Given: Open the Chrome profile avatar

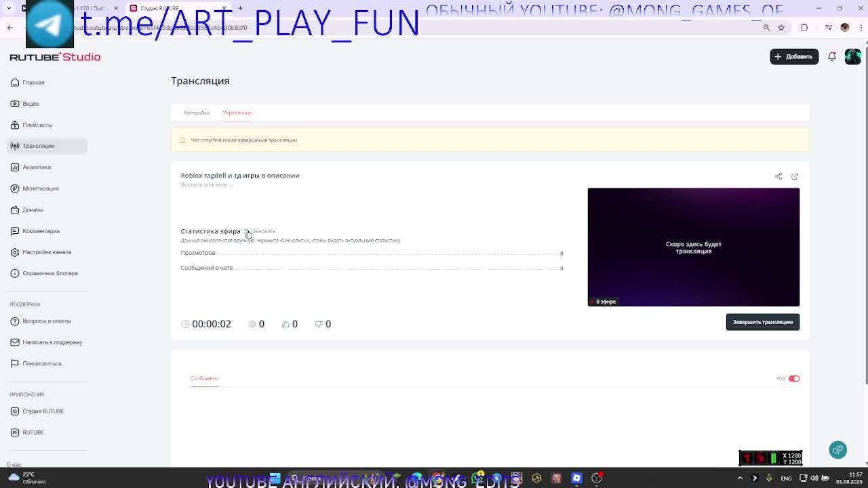Looking at the screenshot, I should pos(844,28).
